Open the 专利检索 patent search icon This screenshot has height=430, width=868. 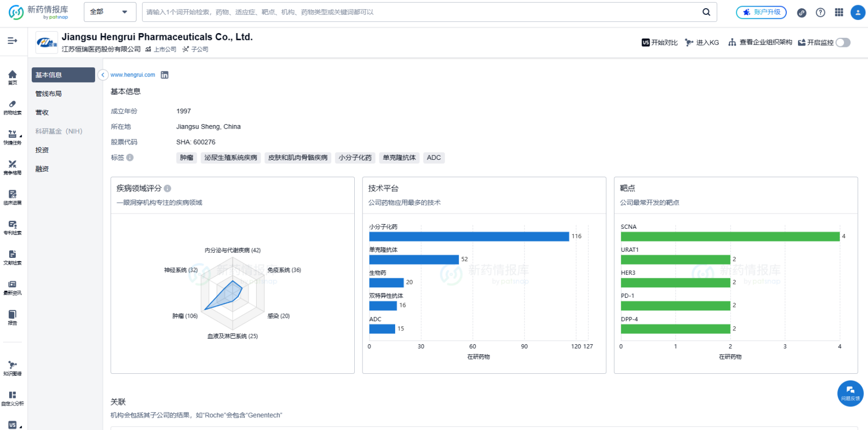click(12, 227)
